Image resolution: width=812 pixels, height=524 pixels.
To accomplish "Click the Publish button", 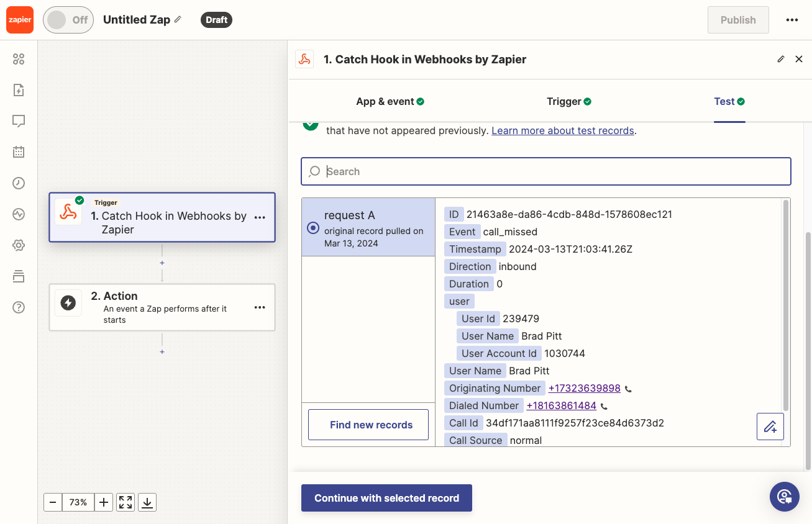I will pyautogui.click(x=738, y=20).
